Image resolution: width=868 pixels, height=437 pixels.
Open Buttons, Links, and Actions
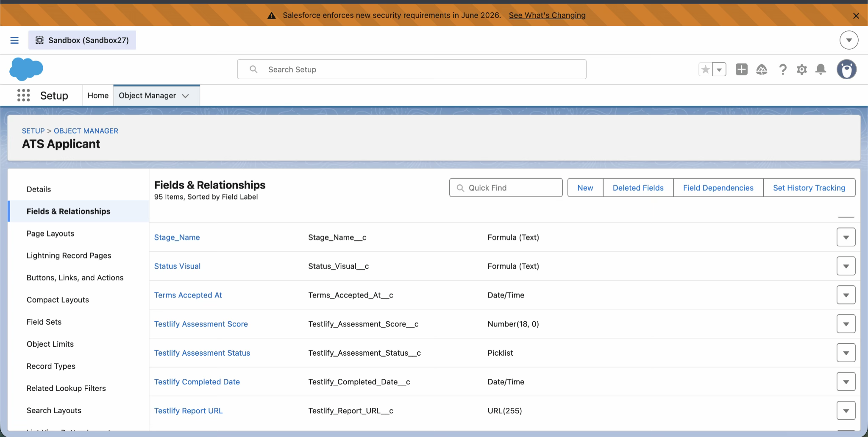click(75, 278)
